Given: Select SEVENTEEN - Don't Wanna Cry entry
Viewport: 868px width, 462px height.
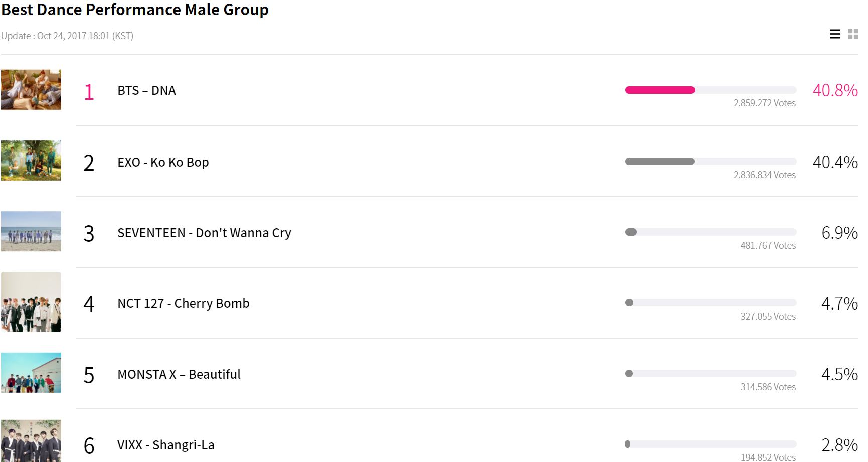Looking at the screenshot, I should pyautogui.click(x=204, y=233).
